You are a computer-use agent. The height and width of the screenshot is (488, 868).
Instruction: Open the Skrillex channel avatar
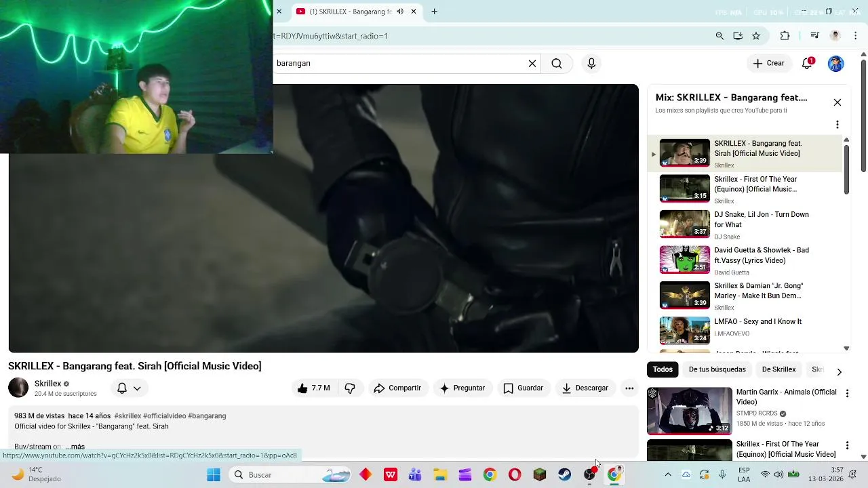pyautogui.click(x=18, y=388)
